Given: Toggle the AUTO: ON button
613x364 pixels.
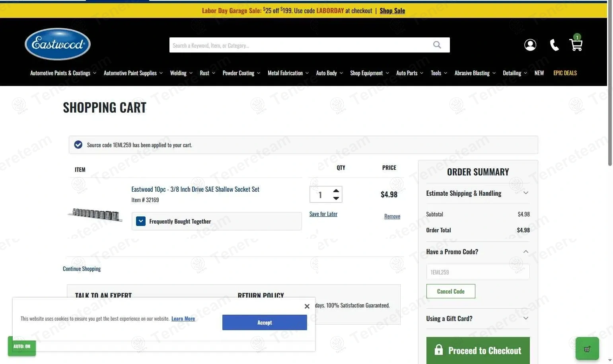Looking at the screenshot, I should (22, 346).
